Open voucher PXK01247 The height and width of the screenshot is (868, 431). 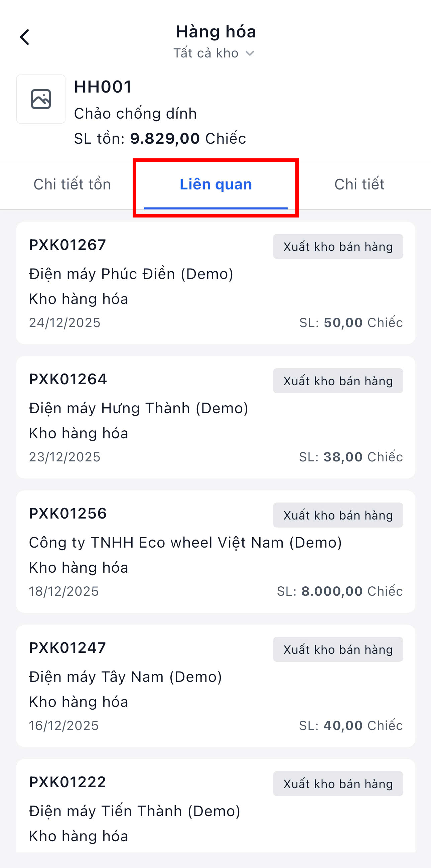point(68,647)
